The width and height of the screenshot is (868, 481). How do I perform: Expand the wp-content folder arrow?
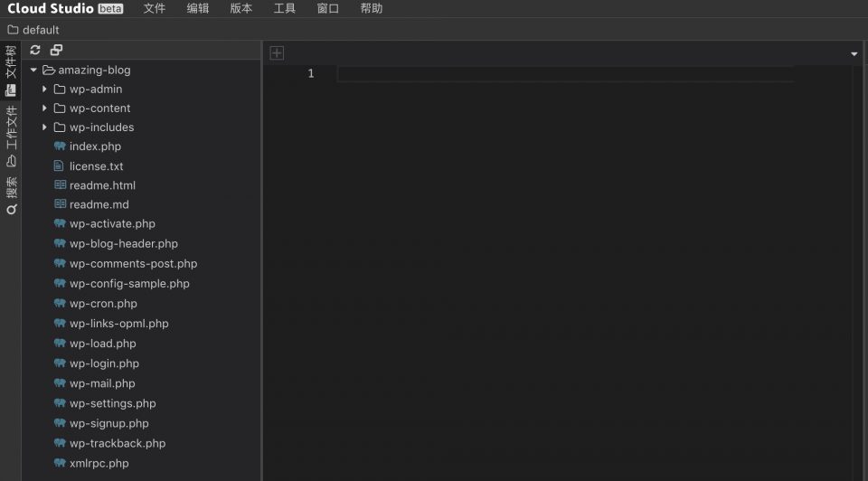(44, 108)
